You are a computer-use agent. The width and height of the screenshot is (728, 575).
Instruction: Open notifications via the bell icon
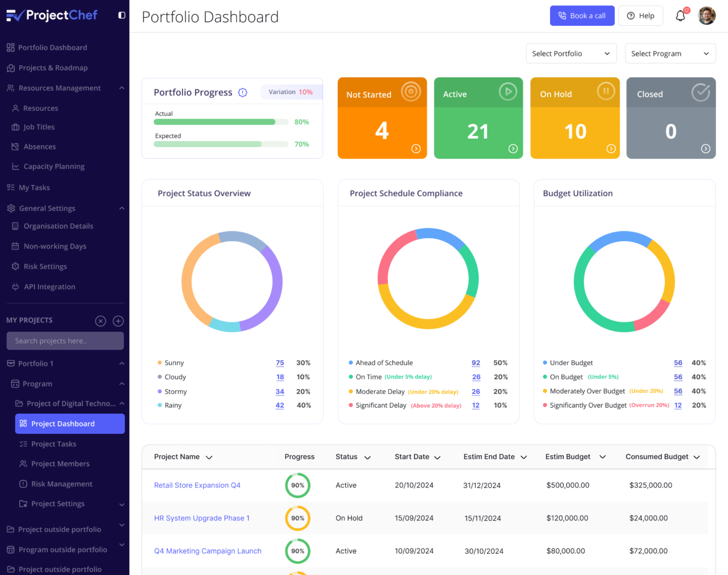tap(680, 16)
